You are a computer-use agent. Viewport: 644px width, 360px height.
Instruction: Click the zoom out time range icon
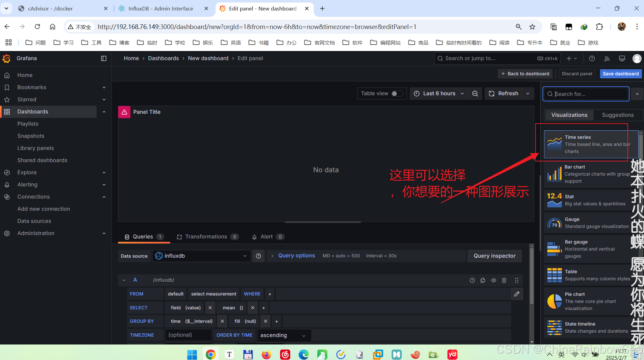point(475,94)
